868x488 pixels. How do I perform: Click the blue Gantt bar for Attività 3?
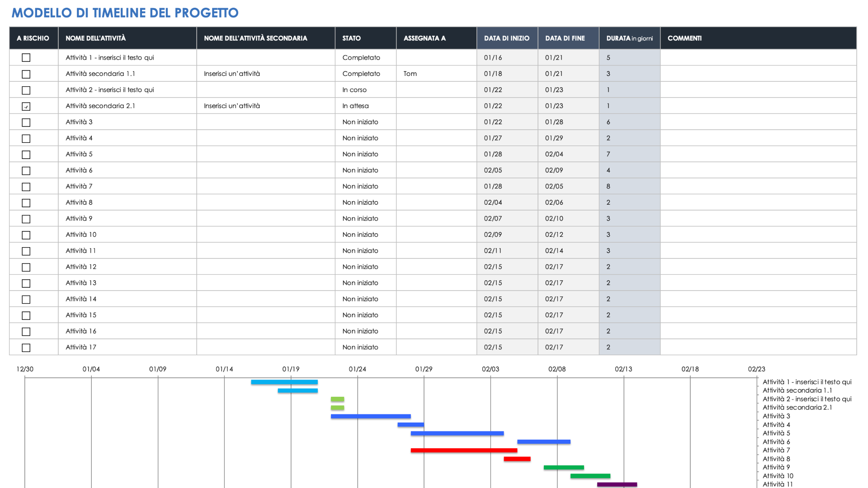pyautogui.click(x=371, y=417)
